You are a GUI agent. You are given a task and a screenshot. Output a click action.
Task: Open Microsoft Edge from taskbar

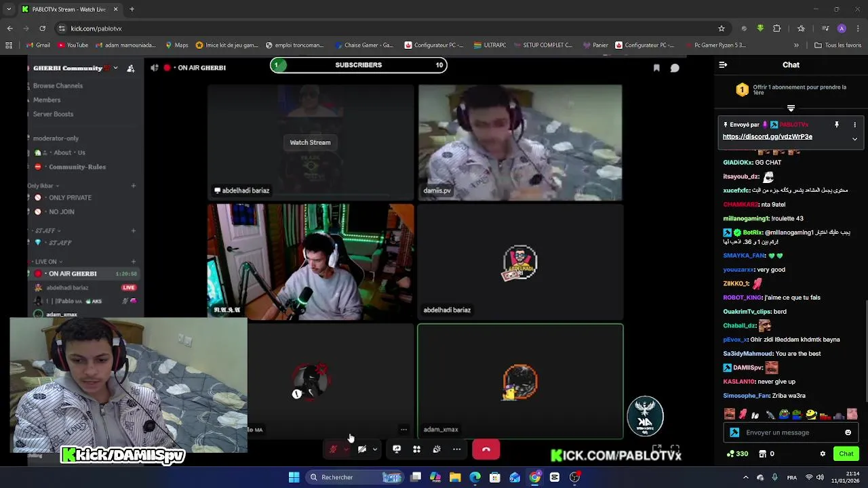[x=475, y=477]
